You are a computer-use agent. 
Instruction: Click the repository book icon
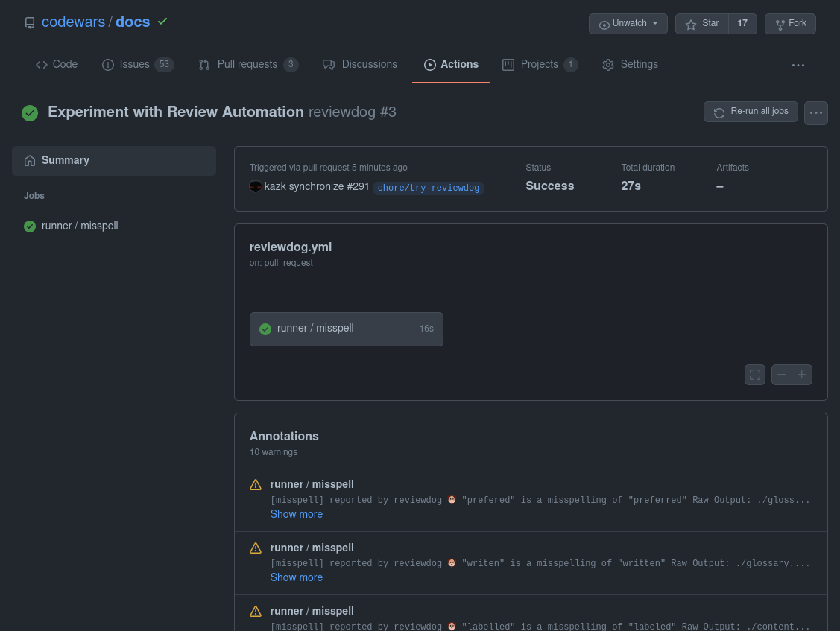tap(30, 23)
